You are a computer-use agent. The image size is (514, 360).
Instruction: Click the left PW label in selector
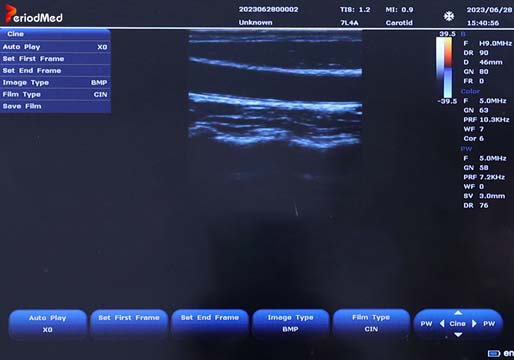pos(426,324)
